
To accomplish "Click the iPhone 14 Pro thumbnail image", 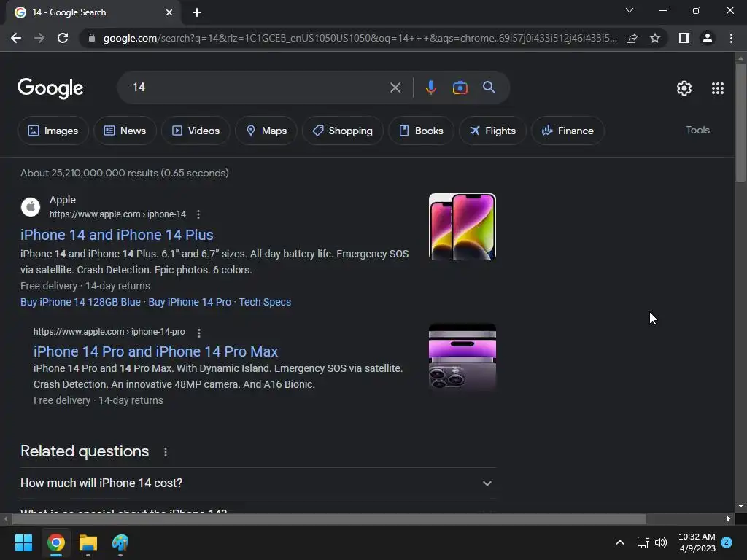I will pyautogui.click(x=462, y=357).
